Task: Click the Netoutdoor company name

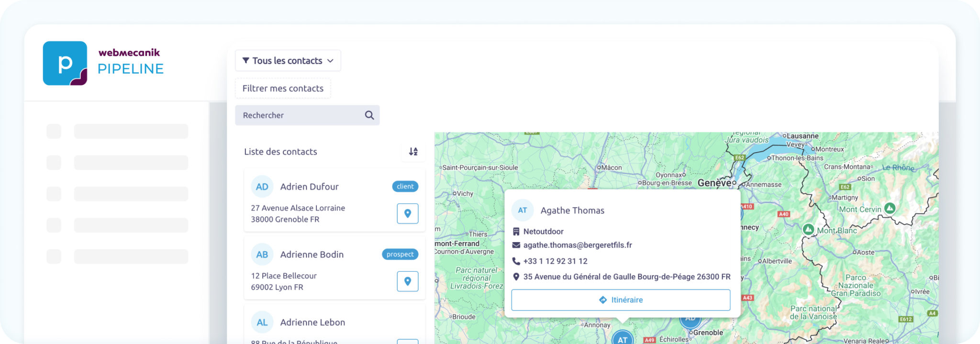Action: [x=544, y=232]
